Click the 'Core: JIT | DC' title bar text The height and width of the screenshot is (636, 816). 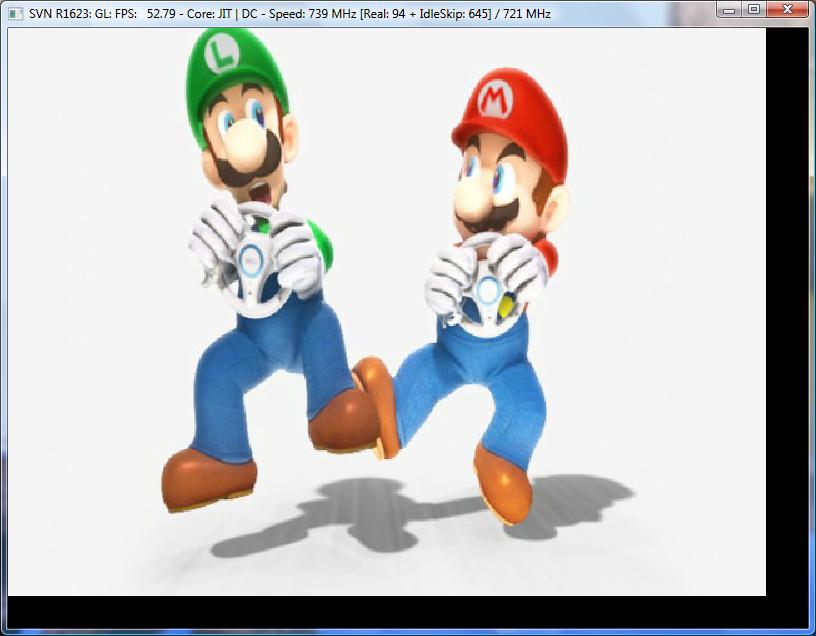(222, 14)
